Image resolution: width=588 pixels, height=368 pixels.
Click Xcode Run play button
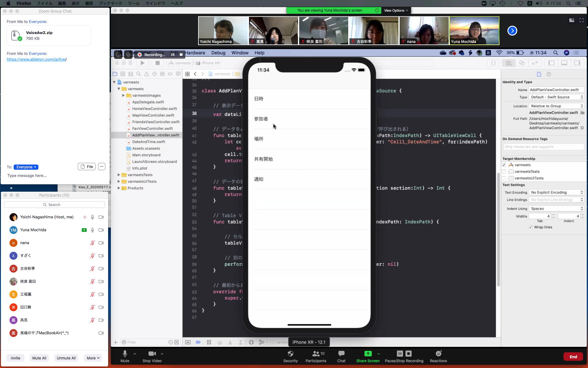point(142,63)
